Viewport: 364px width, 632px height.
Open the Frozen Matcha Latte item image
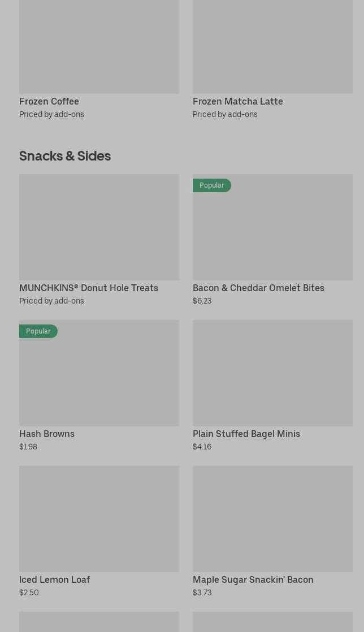coord(272,45)
